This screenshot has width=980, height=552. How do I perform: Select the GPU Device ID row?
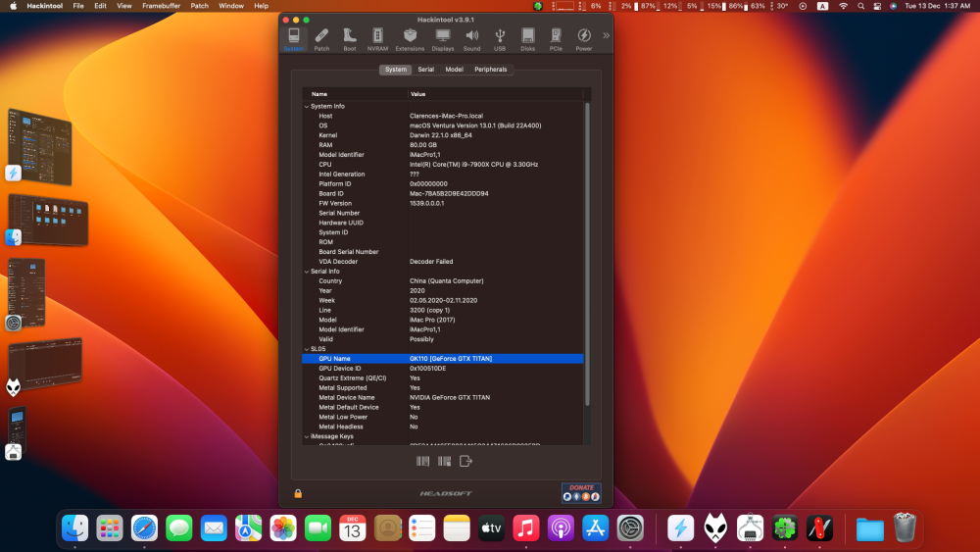(443, 369)
